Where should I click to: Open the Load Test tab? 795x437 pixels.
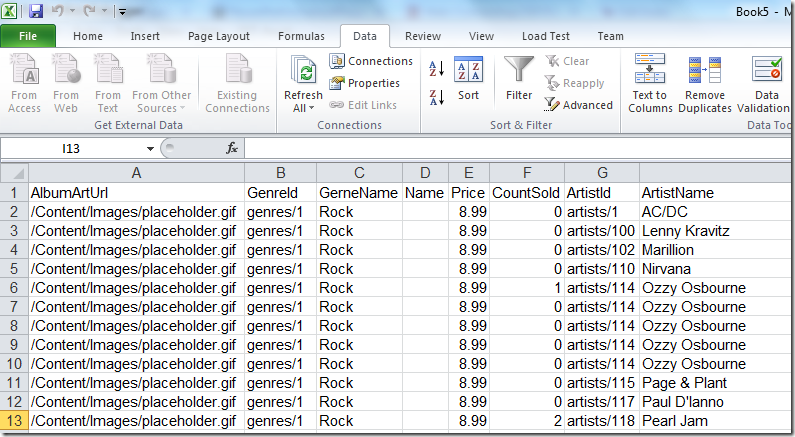[x=546, y=36]
